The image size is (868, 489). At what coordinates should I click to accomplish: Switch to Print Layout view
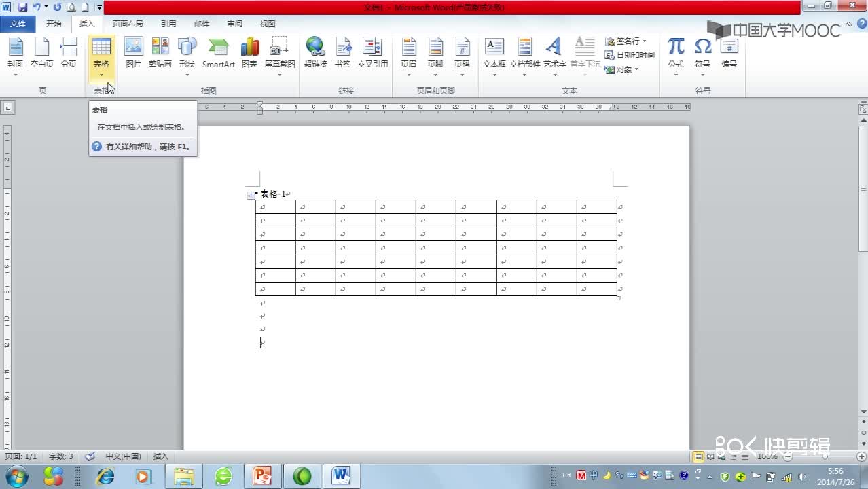pos(698,456)
